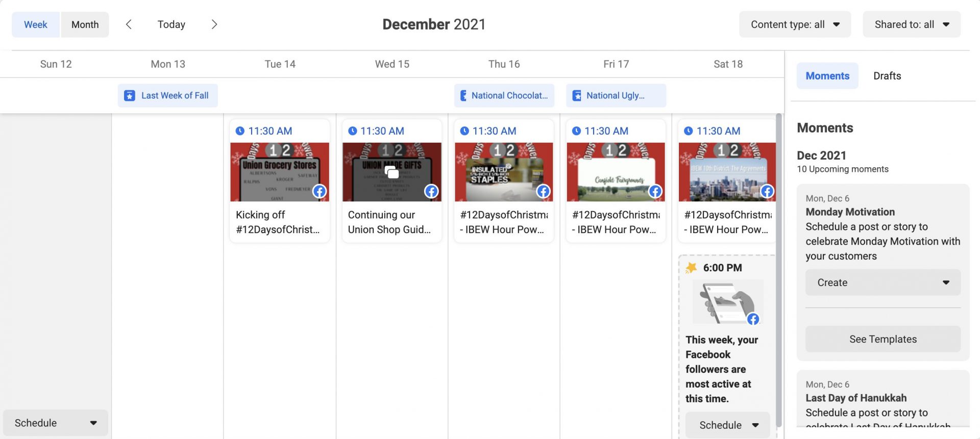Expand the Create dropdown for Monday Motivation
Viewport: 980px width, 439px height.
point(883,282)
